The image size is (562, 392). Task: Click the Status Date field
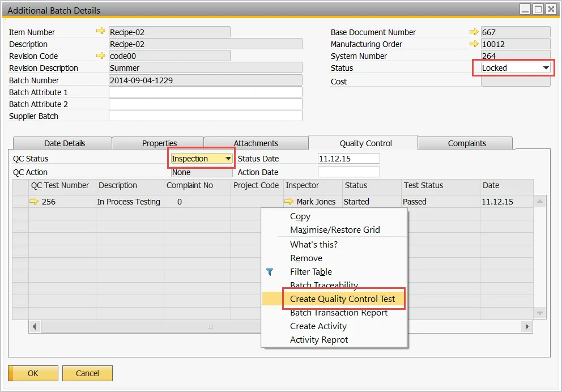(x=349, y=159)
